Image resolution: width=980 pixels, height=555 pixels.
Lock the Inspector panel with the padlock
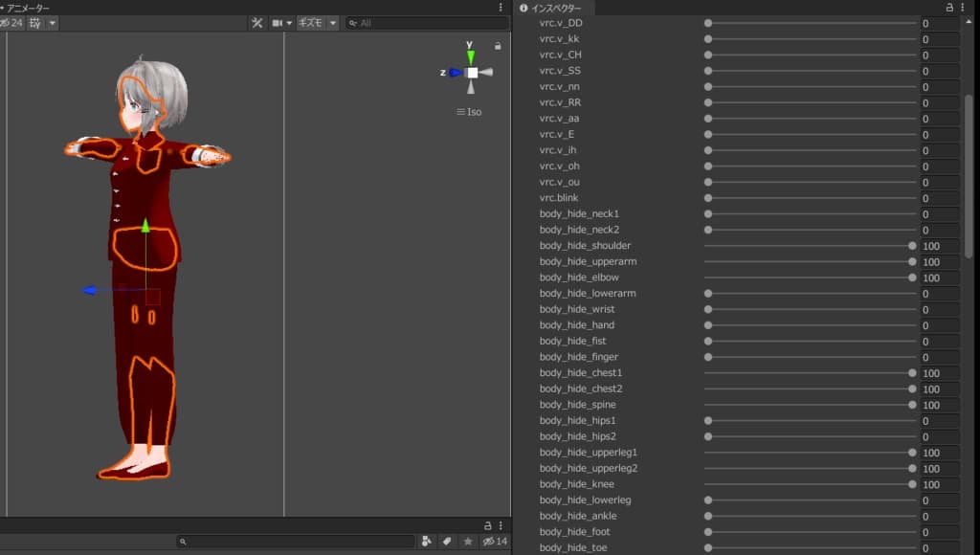(949, 8)
